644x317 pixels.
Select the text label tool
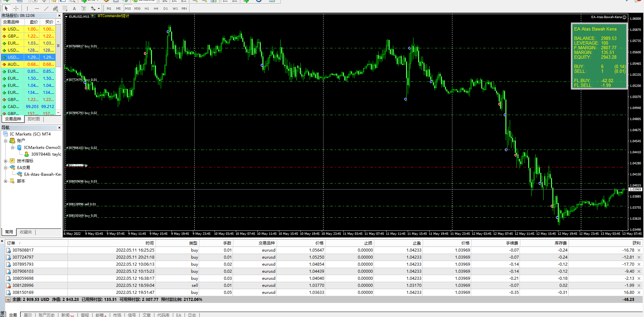(x=84, y=8)
